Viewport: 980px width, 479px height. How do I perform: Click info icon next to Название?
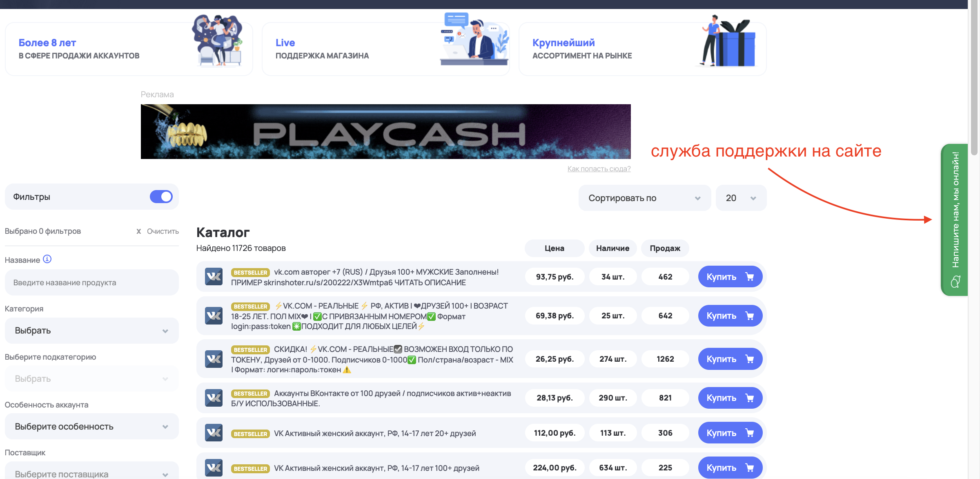tap(47, 259)
